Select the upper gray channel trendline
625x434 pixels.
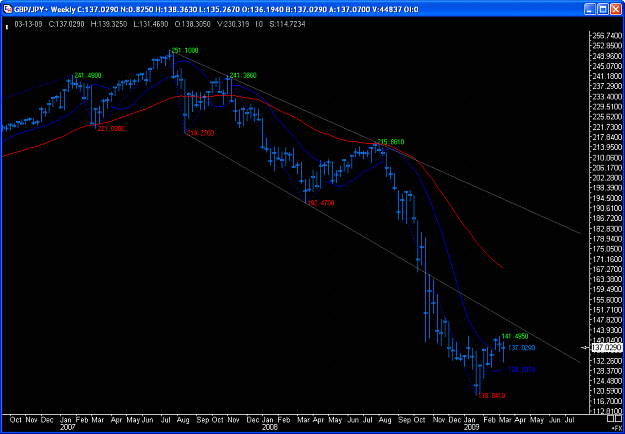[x=478, y=189]
